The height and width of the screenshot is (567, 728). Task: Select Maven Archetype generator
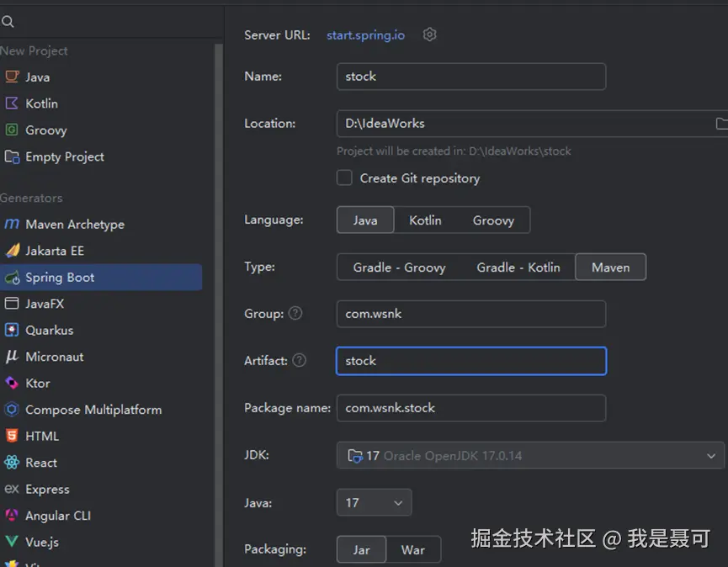click(74, 225)
